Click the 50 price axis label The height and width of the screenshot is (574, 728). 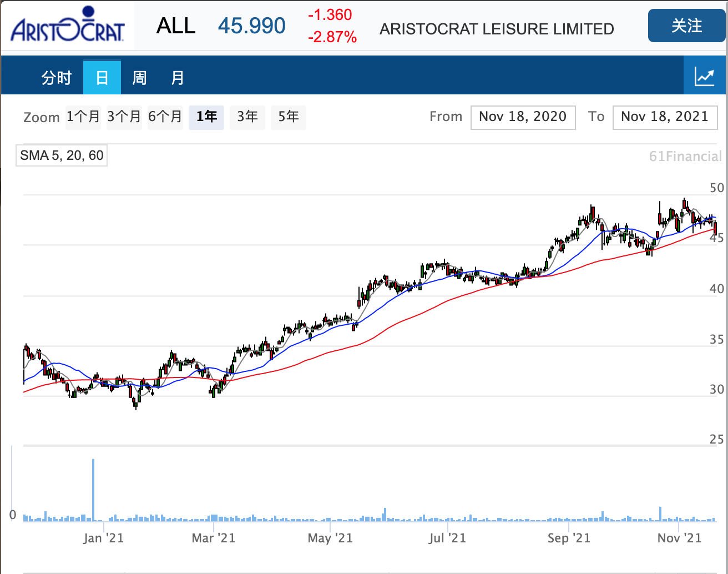click(x=717, y=188)
